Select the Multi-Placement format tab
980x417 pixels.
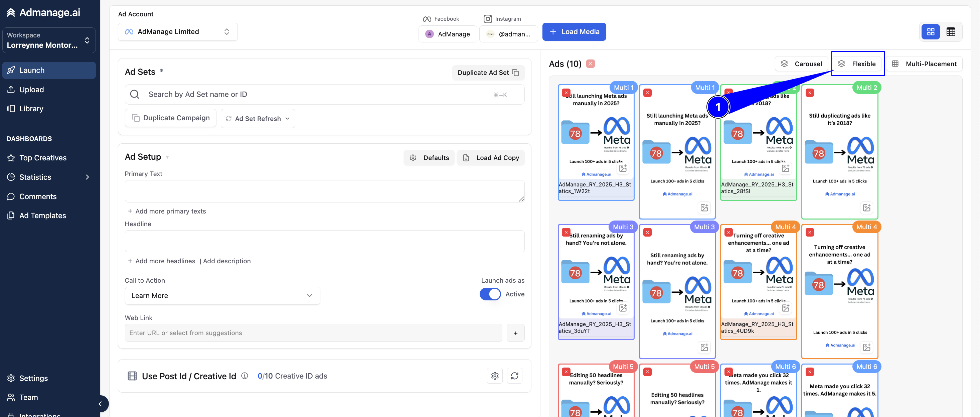click(x=924, y=64)
